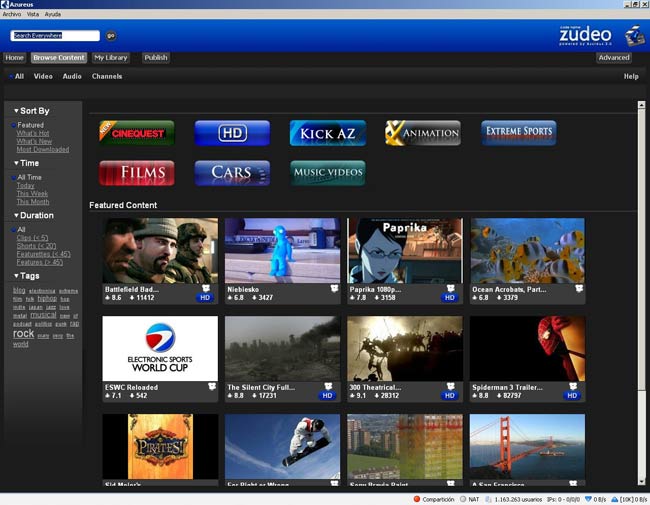Click the comment icon on Paprika 1080p card

coord(451,288)
